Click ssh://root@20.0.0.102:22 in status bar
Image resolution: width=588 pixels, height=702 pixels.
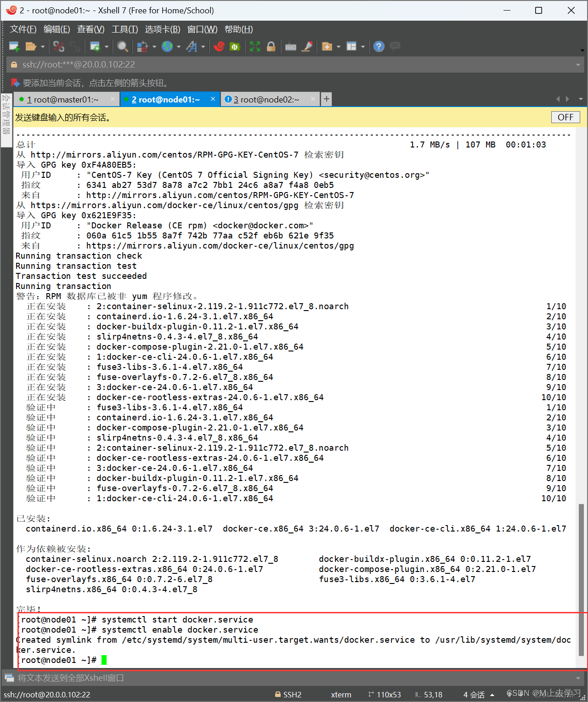point(47,695)
